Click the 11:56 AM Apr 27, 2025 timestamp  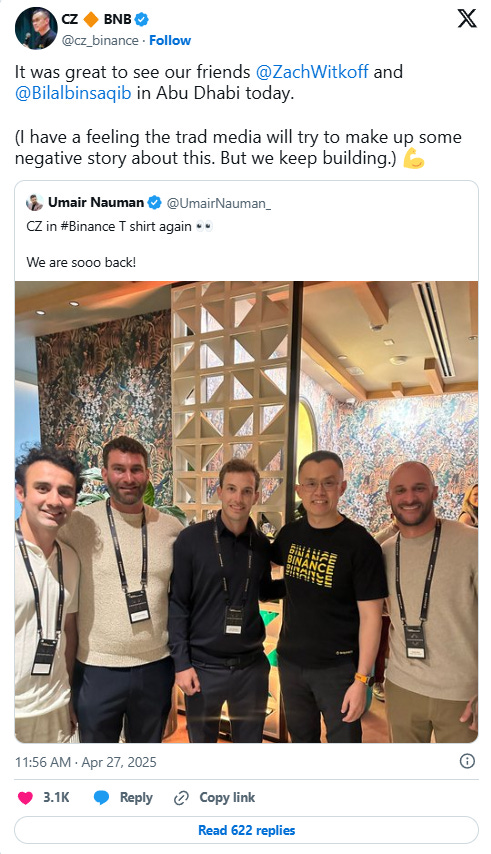coord(85,762)
